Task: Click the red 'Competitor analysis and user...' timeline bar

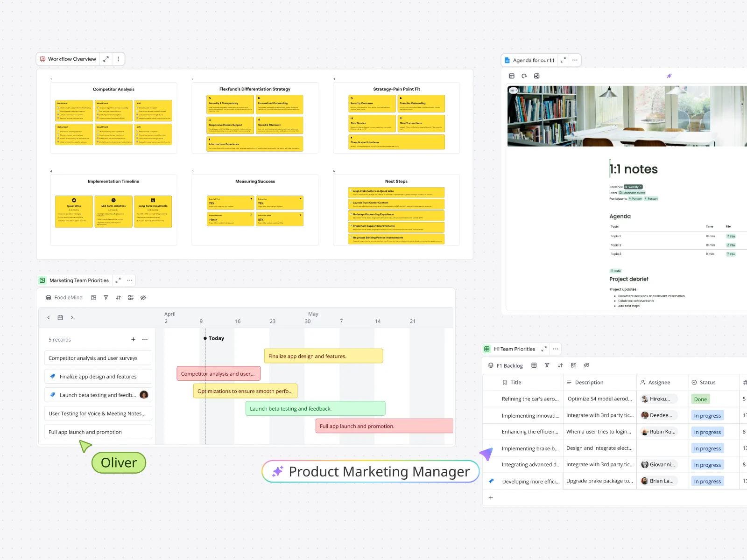Action: [218, 374]
